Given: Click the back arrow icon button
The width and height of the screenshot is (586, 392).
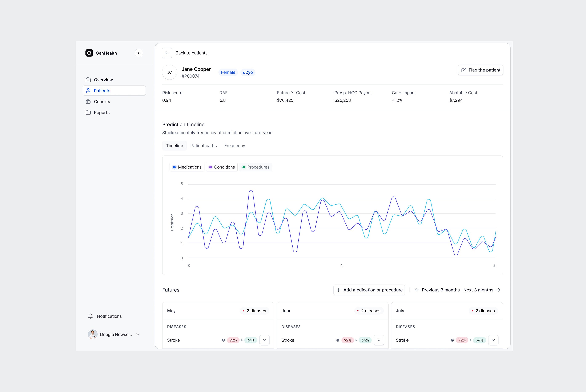Looking at the screenshot, I should click(x=167, y=53).
